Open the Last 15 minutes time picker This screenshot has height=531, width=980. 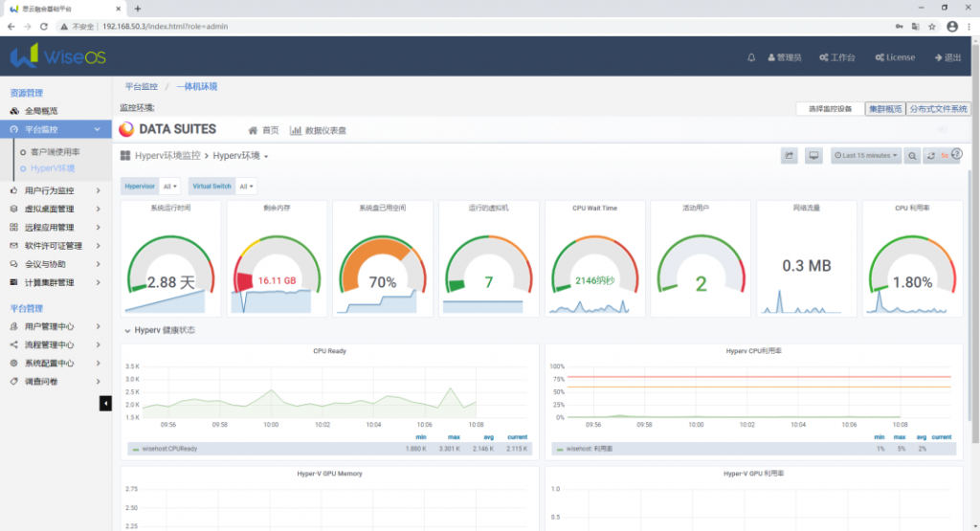[866, 155]
